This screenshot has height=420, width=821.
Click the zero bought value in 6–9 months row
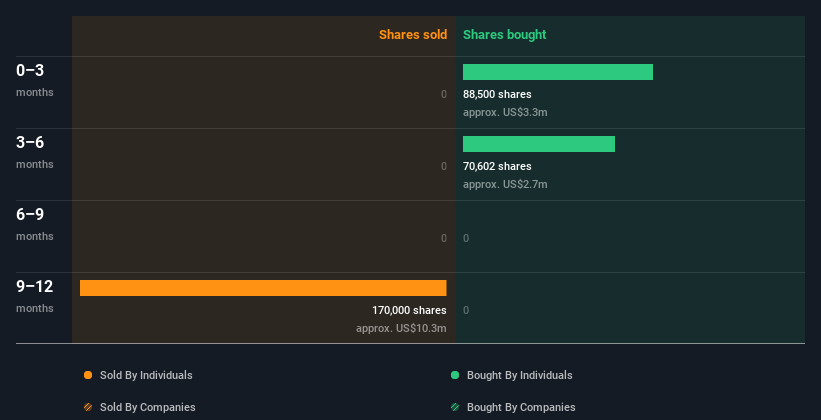point(466,238)
